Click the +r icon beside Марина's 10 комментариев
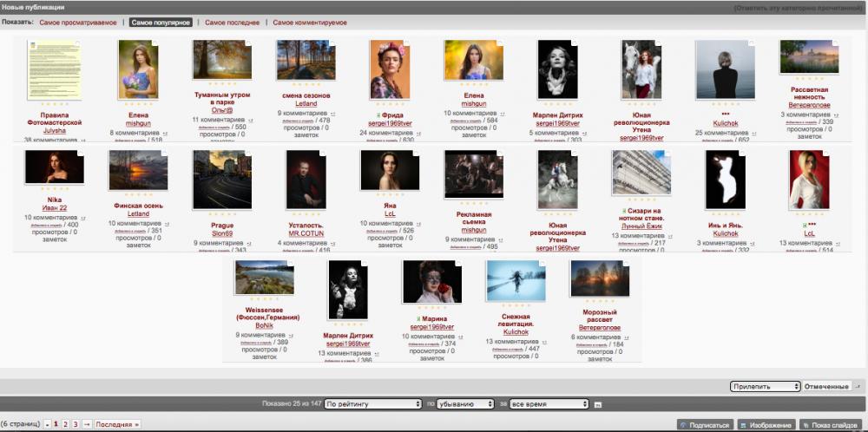This screenshot has height=432, width=868. (x=461, y=337)
